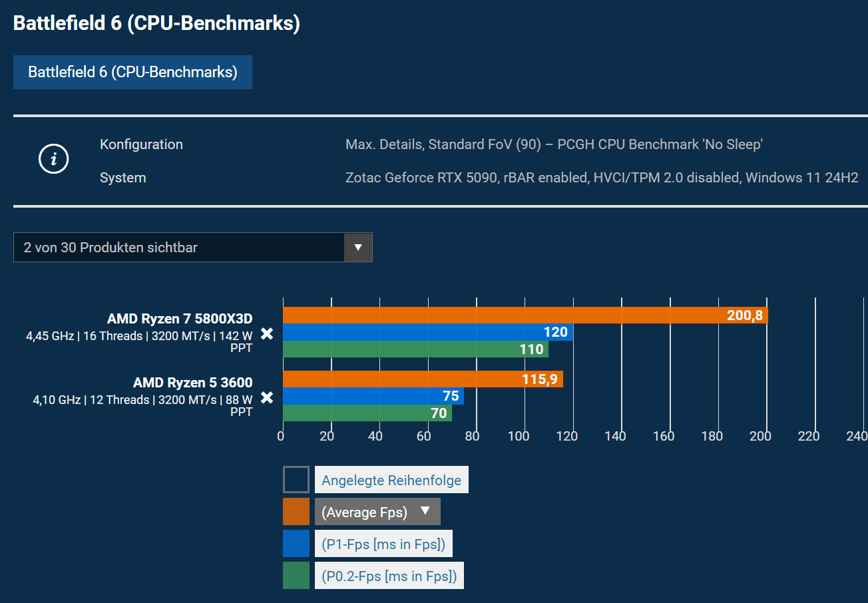Sort by P1-Fps [ms in Fps]
The width and height of the screenshot is (868, 603).
click(384, 544)
